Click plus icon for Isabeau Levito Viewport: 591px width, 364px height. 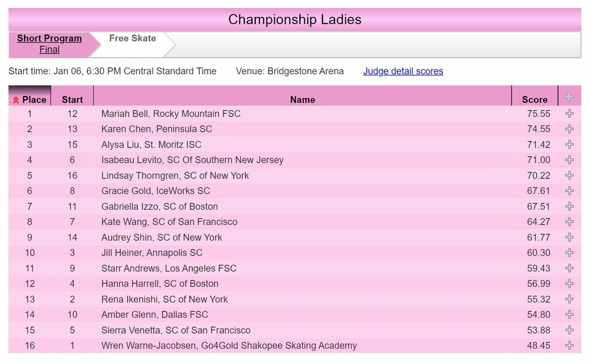pyautogui.click(x=569, y=160)
